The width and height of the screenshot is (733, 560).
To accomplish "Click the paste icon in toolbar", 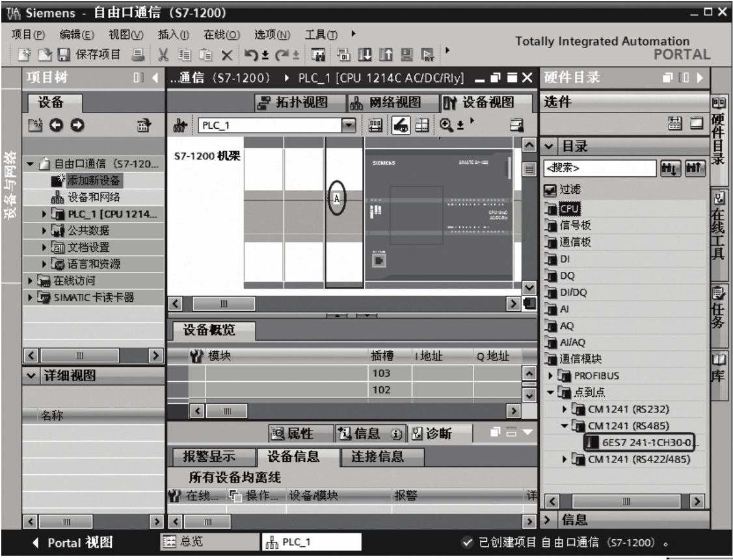I will tap(206, 55).
